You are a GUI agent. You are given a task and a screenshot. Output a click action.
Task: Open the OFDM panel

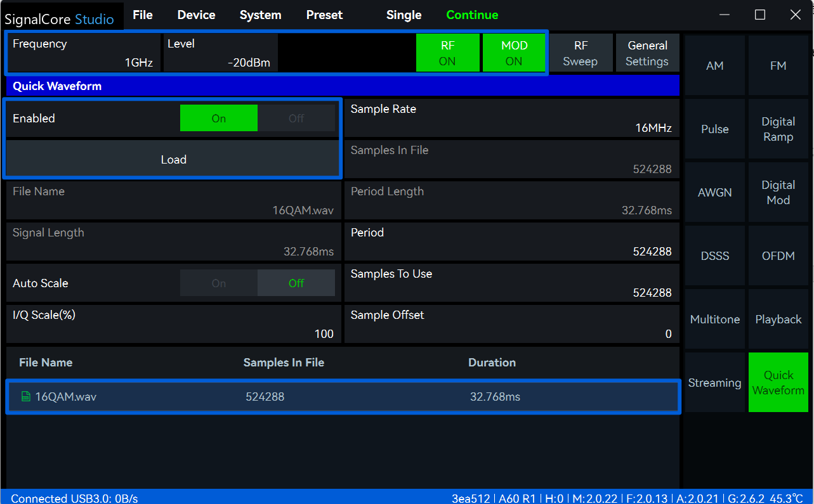tap(778, 255)
